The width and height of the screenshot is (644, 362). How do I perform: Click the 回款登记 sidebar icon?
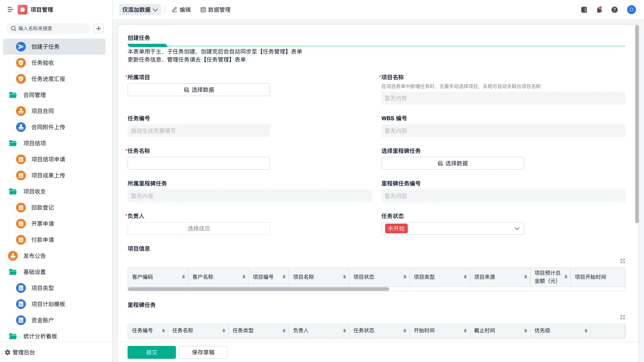coord(21,208)
